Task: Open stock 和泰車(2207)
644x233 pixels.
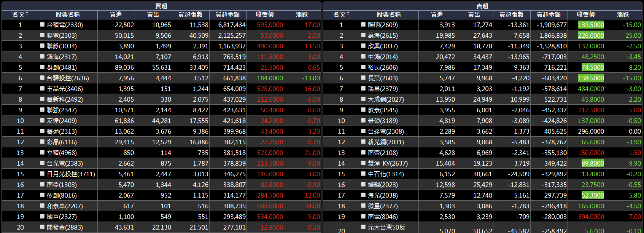Action: [x=65, y=206]
